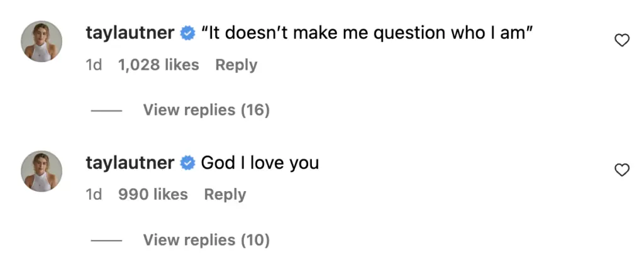Show the 1,028 likes list
This screenshot has height=274, width=644.
pos(158,65)
